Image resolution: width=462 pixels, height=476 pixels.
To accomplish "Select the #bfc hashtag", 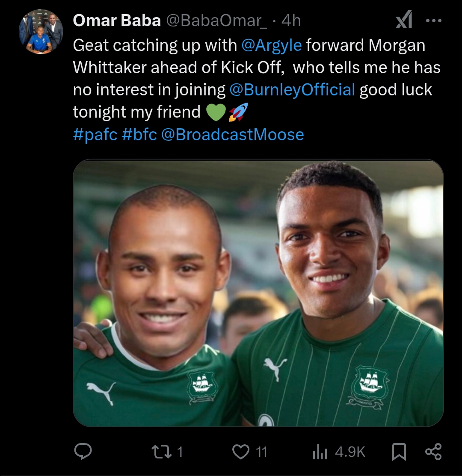I will pyautogui.click(x=139, y=135).
